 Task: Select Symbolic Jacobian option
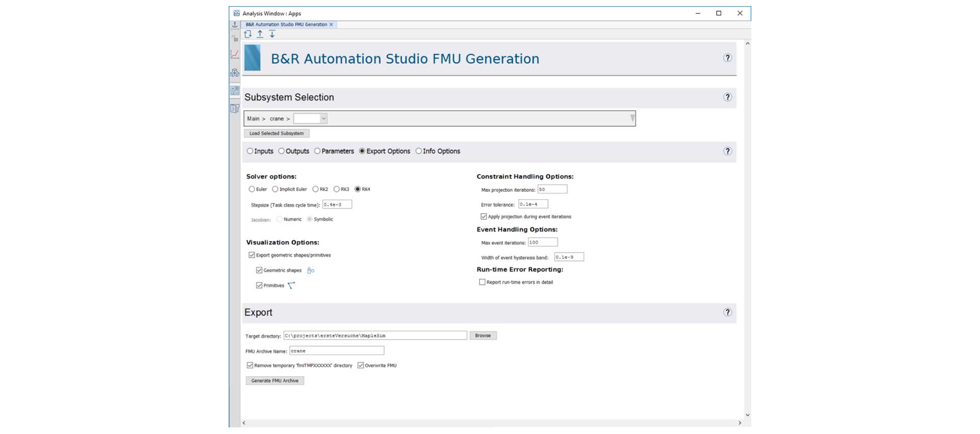pos(309,219)
